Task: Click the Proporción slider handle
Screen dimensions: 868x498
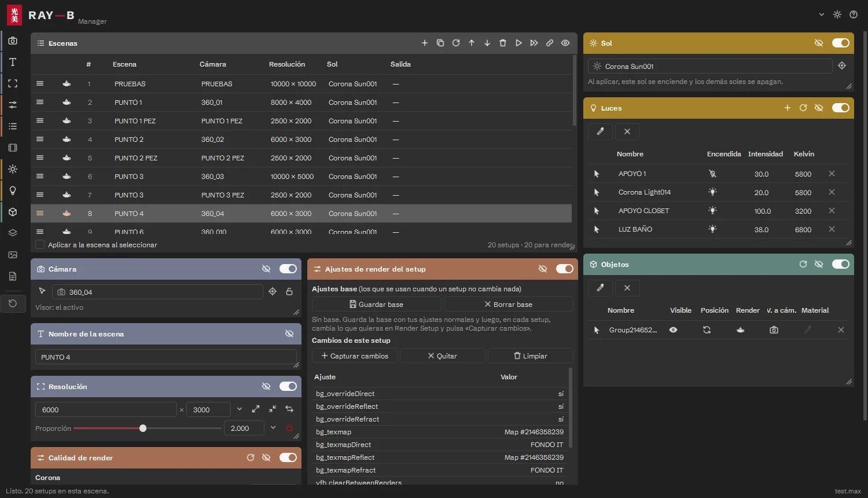Action: (x=143, y=429)
